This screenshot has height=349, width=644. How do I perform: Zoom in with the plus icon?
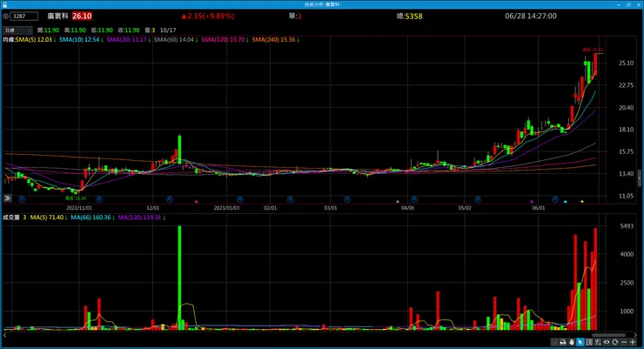(633, 342)
